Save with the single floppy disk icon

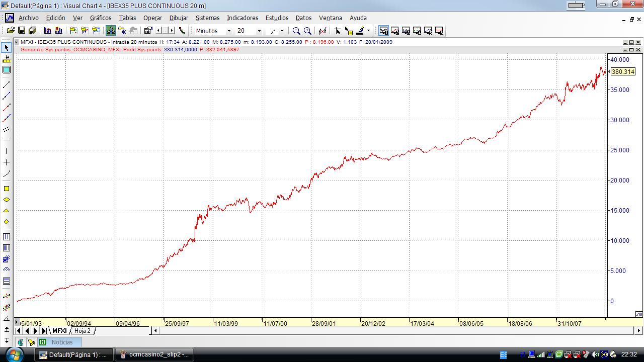[x=21, y=31]
